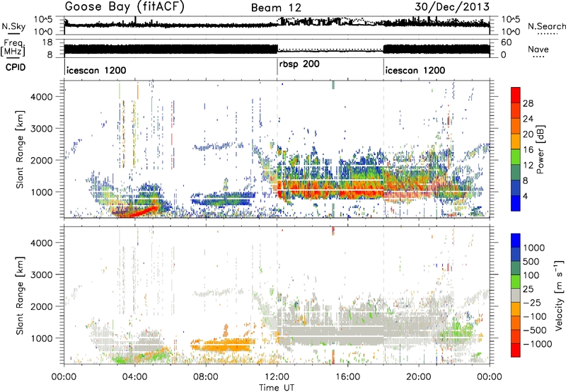Click the gray band of Velocity color bar
The image size is (566, 392).
pyautogui.click(x=516, y=295)
